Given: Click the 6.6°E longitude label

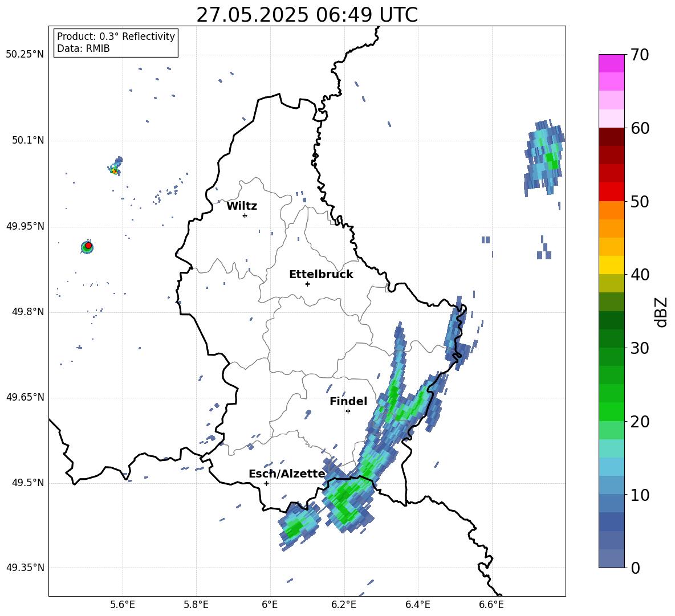Looking at the screenshot, I should click(x=491, y=605).
